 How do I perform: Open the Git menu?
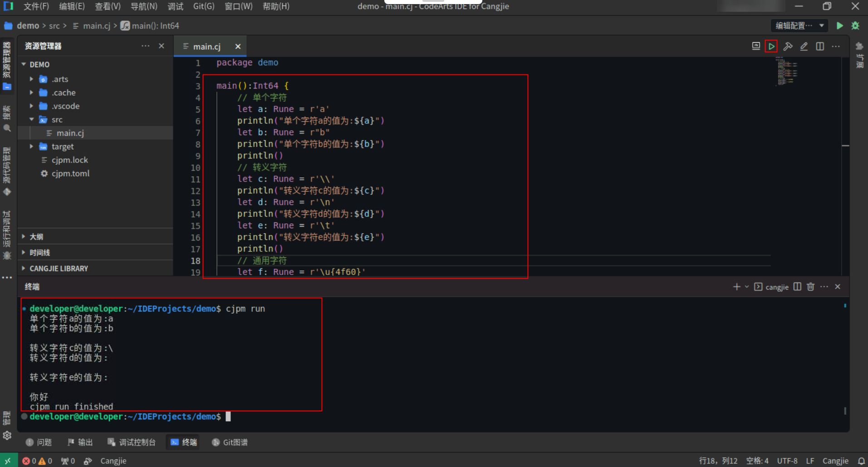point(204,6)
